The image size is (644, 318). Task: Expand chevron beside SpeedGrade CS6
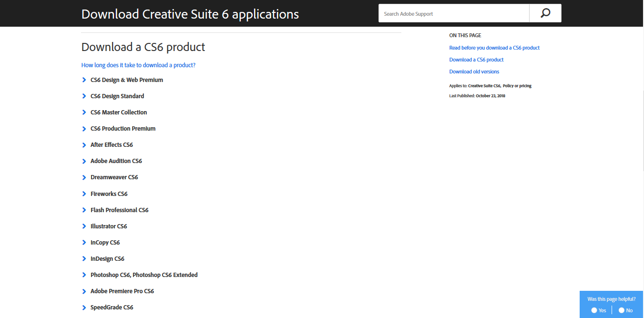[x=84, y=308]
